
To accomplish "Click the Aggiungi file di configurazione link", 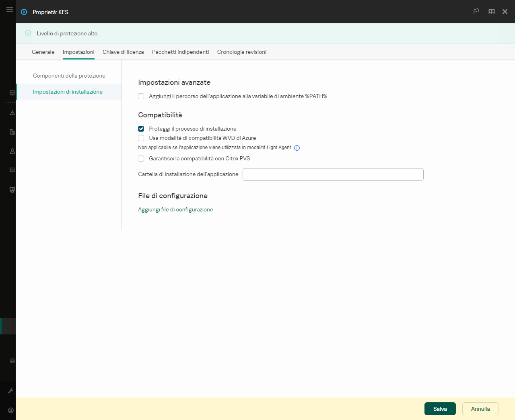I will click(x=175, y=209).
